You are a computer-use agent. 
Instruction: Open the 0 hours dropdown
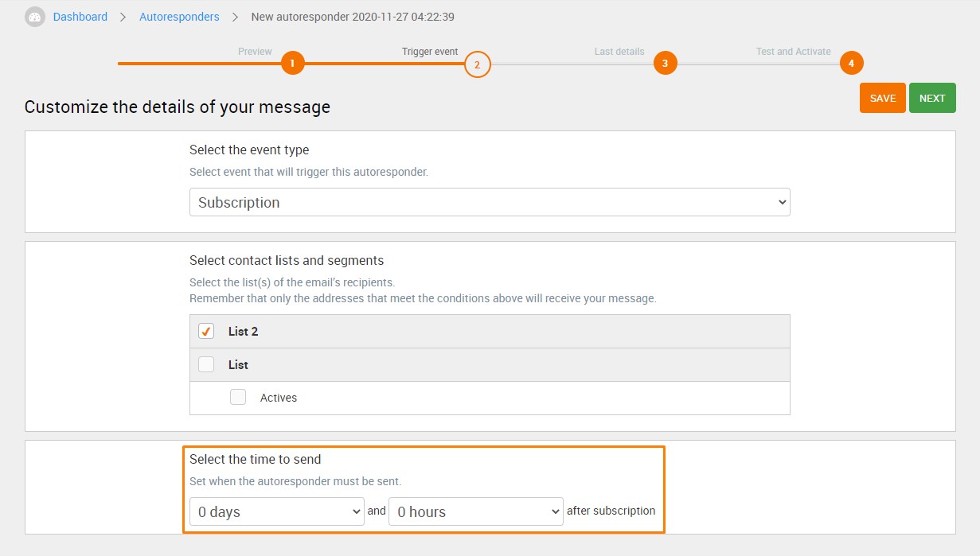pos(476,511)
